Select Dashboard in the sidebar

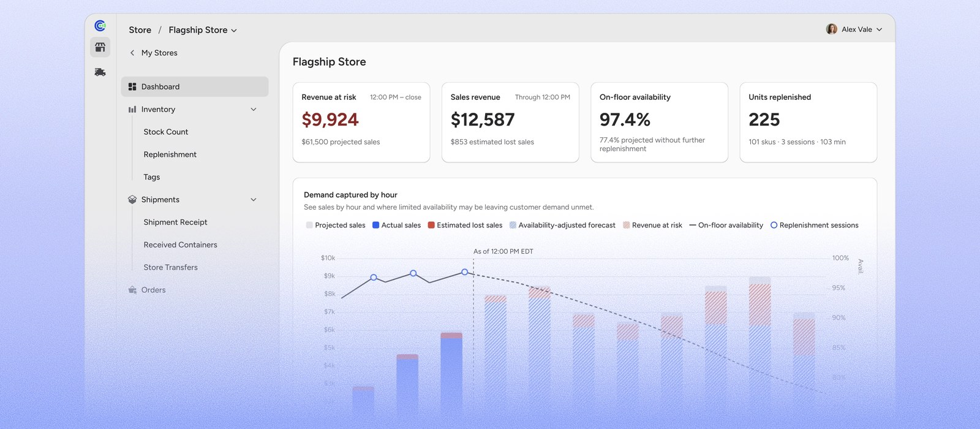tap(195, 87)
